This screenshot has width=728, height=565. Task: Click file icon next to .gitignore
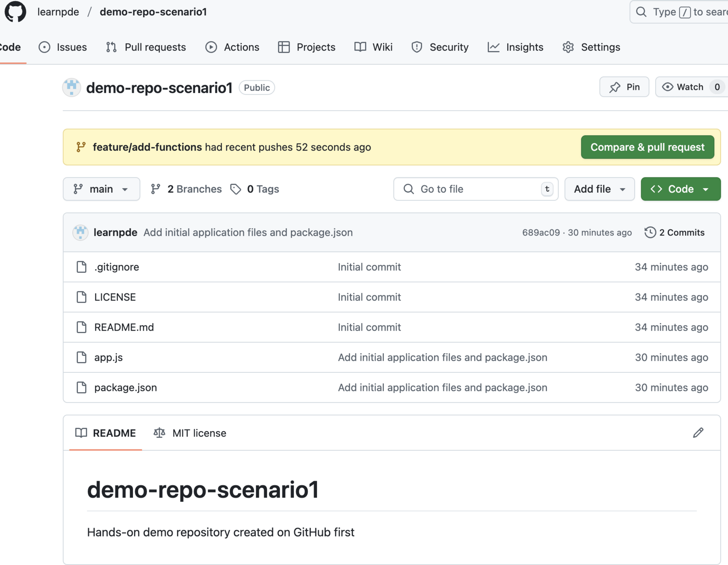pyautogui.click(x=82, y=267)
